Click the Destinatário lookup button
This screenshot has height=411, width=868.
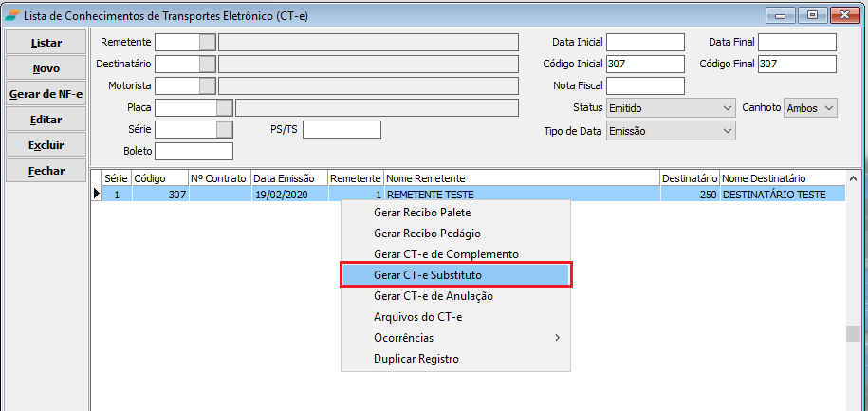click(x=208, y=64)
